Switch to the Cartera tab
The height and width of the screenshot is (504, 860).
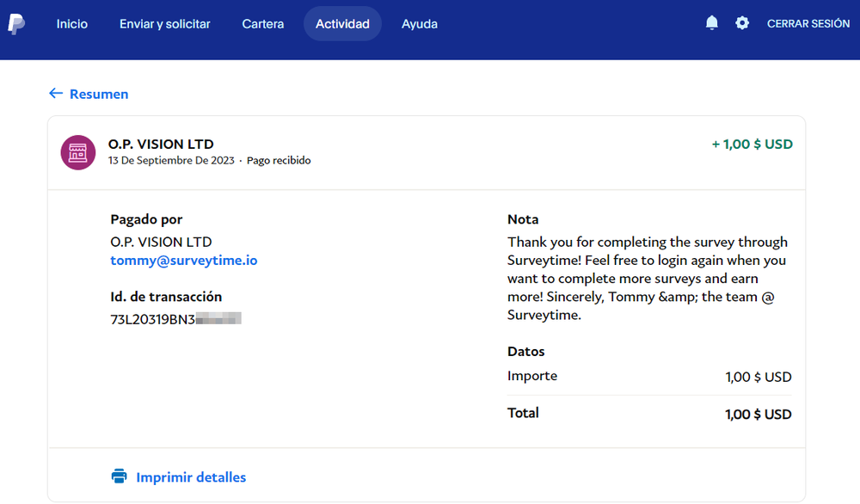click(x=263, y=24)
